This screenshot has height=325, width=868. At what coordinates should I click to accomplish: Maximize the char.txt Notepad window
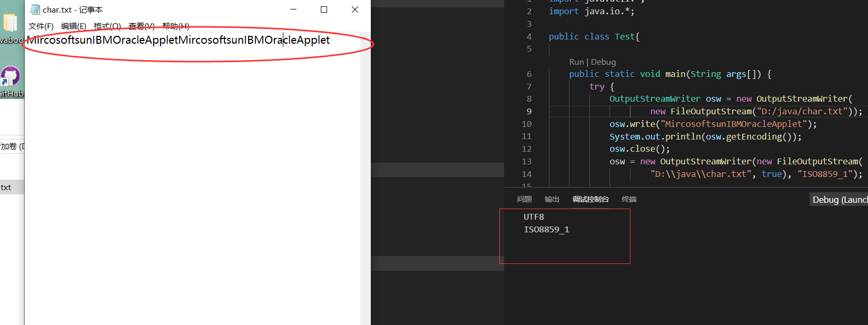[324, 9]
